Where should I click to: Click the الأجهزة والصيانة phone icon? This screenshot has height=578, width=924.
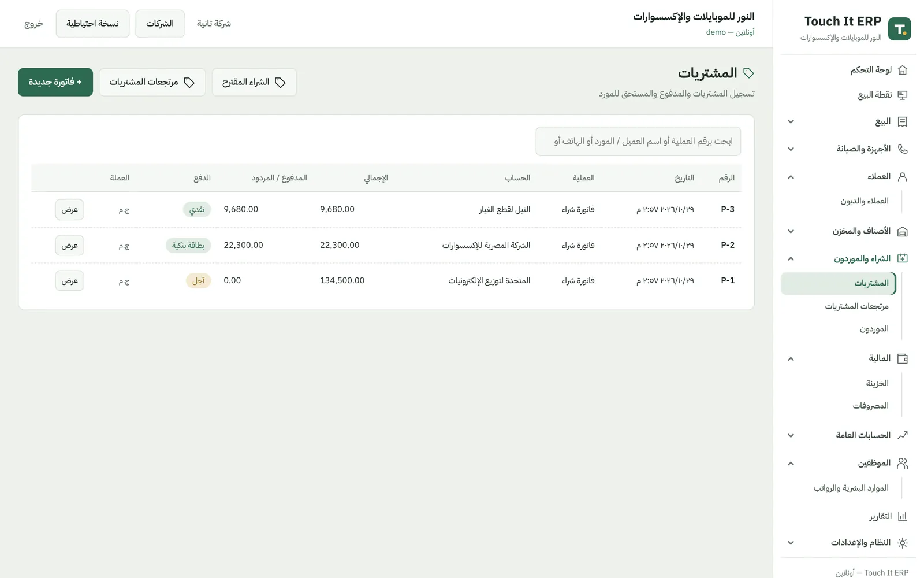pos(903,149)
